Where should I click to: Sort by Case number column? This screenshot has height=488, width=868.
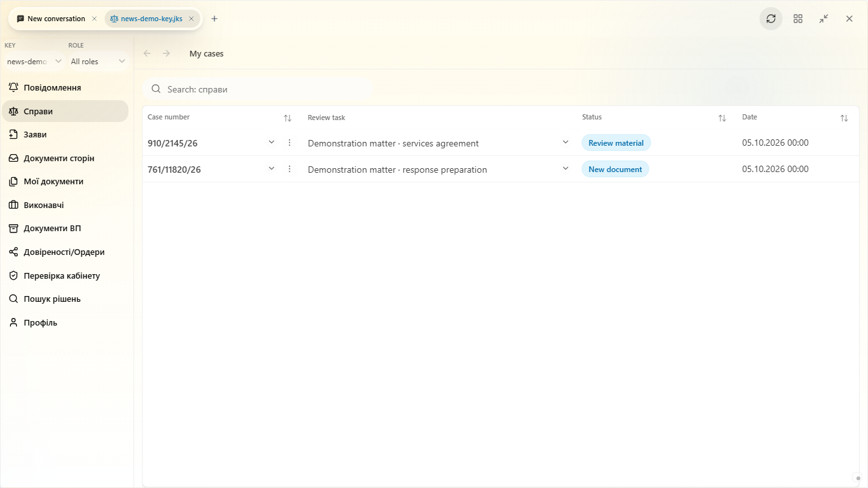(x=288, y=118)
